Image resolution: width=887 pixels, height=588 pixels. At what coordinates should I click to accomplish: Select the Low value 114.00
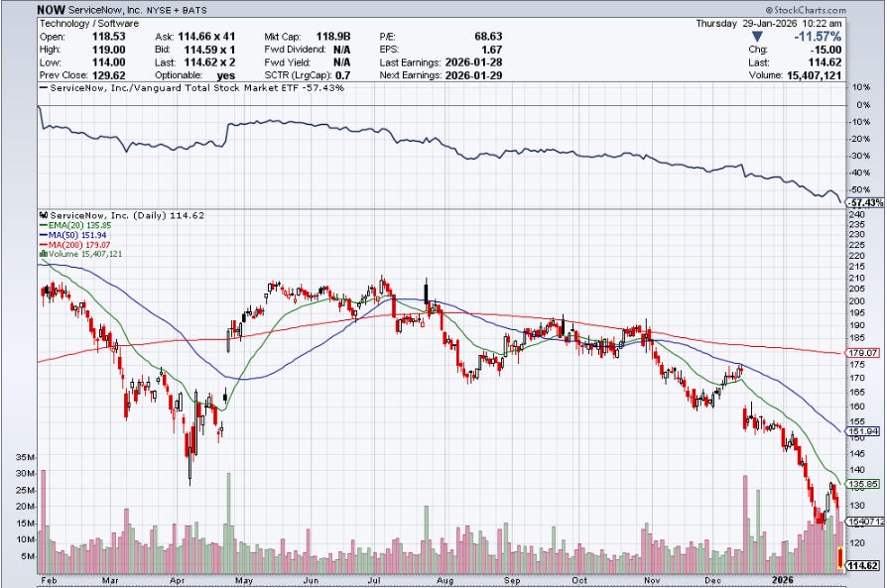108,62
